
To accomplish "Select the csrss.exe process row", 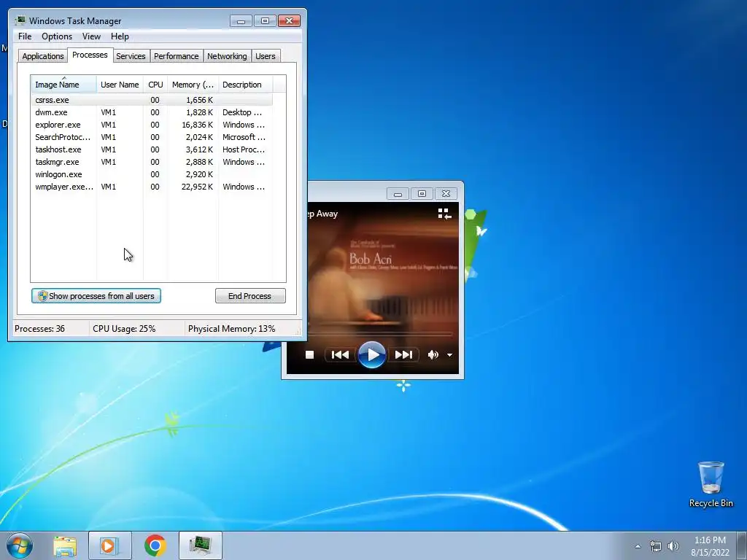I will pyautogui.click(x=152, y=100).
